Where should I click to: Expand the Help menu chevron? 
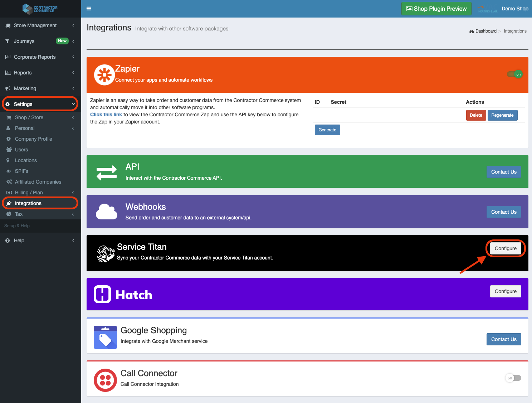[x=73, y=241]
